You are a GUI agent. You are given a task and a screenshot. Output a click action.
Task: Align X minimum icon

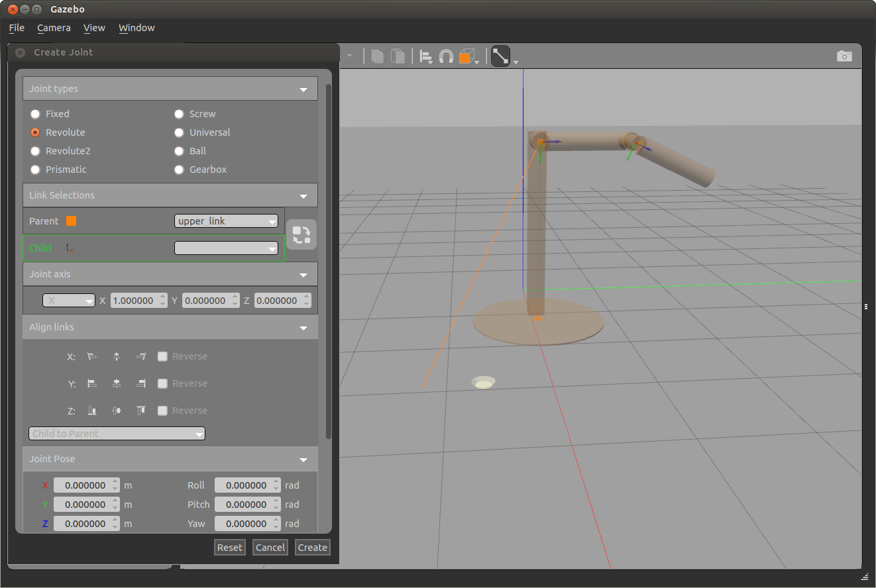pyautogui.click(x=92, y=356)
